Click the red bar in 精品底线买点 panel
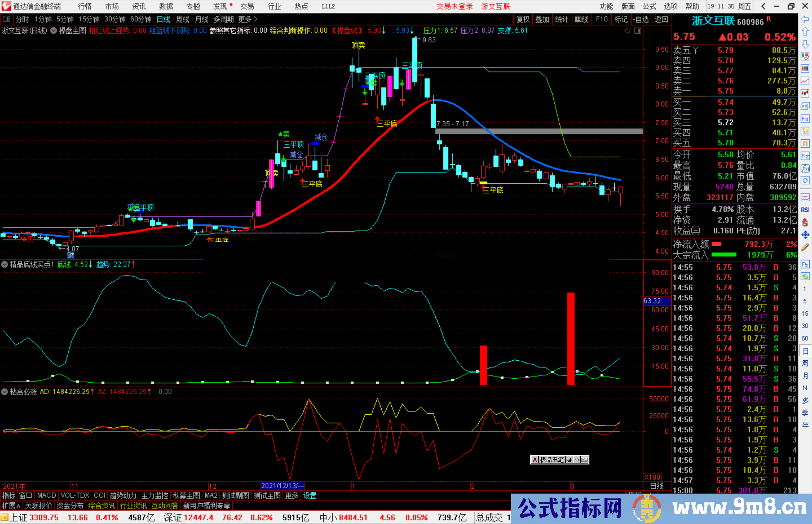Image resolution: width=812 pixels, height=524 pixels. [x=571, y=338]
